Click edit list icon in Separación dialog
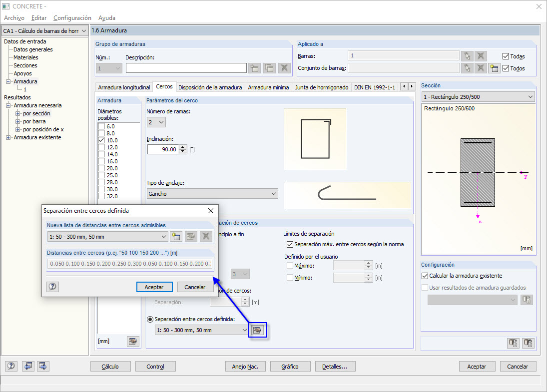Screen dimensions: 547x392 [x=191, y=237]
